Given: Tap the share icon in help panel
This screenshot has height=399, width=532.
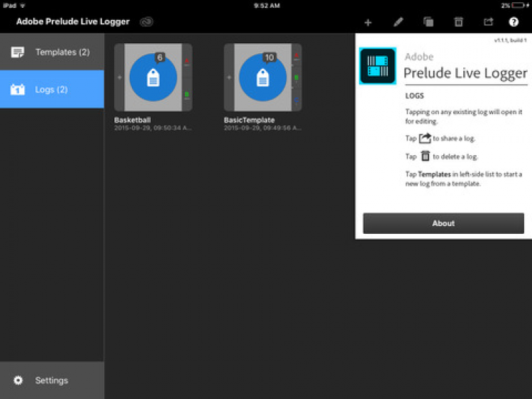Looking at the screenshot, I should pos(425,138).
